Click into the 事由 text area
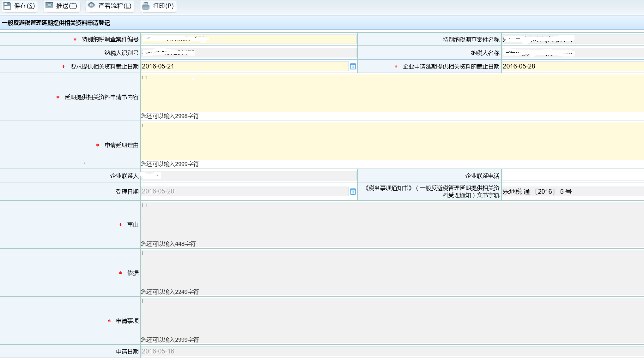This screenshot has height=362, width=644. coord(392,221)
